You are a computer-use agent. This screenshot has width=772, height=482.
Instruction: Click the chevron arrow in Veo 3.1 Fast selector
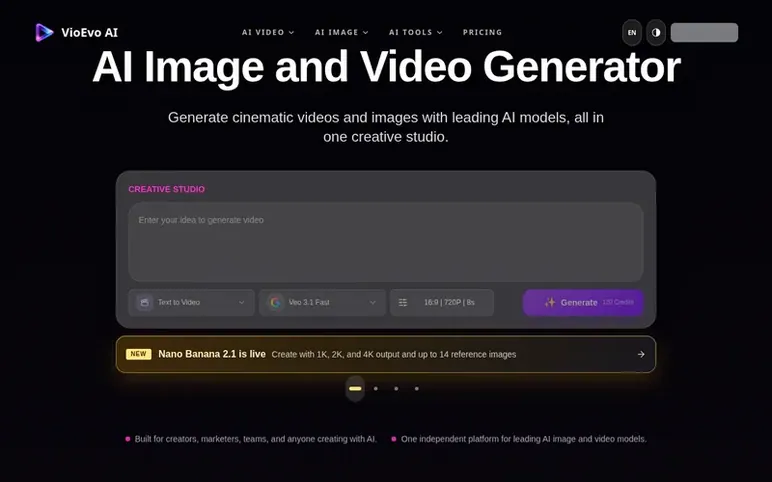tap(373, 302)
